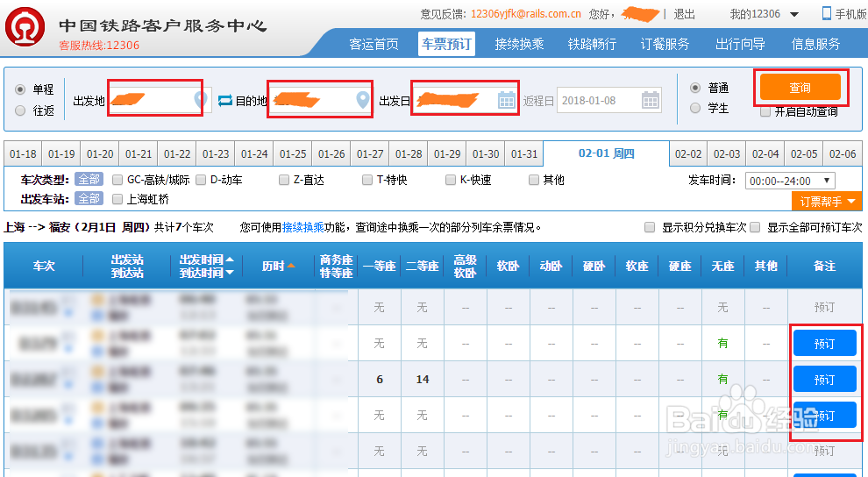Click the mobile version phone icon
The width and height of the screenshot is (868, 477).
tap(827, 13)
